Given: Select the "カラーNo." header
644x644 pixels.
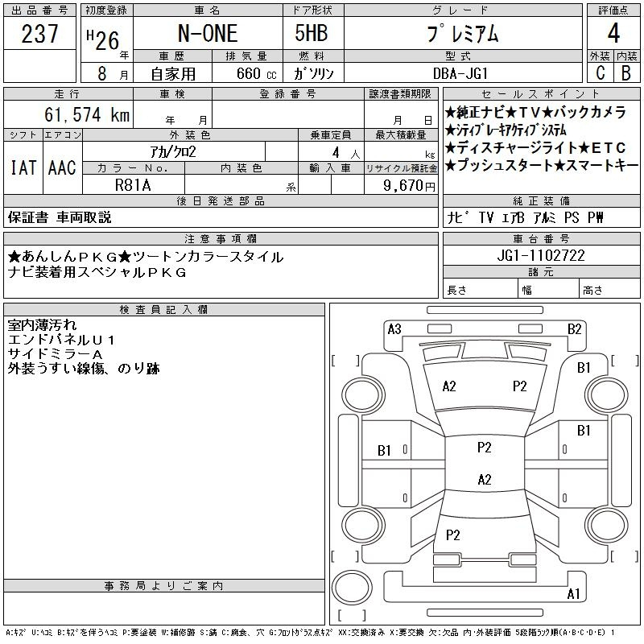Looking at the screenshot, I should tap(133, 168).
